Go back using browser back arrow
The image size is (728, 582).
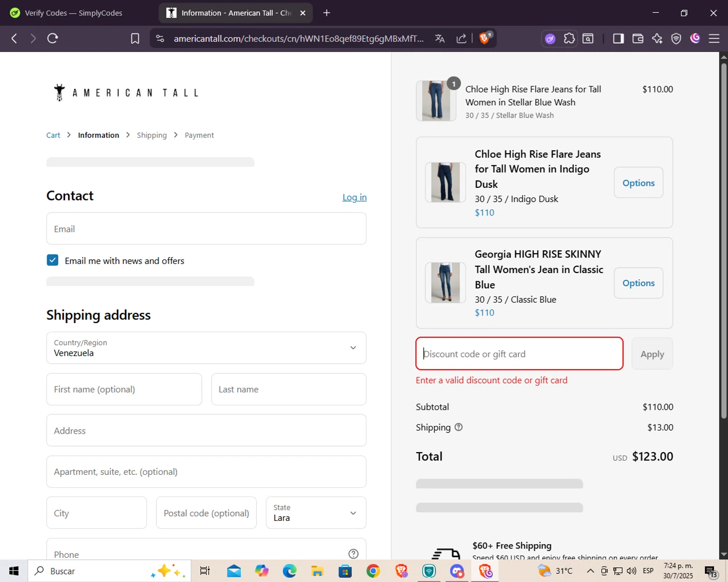point(14,38)
